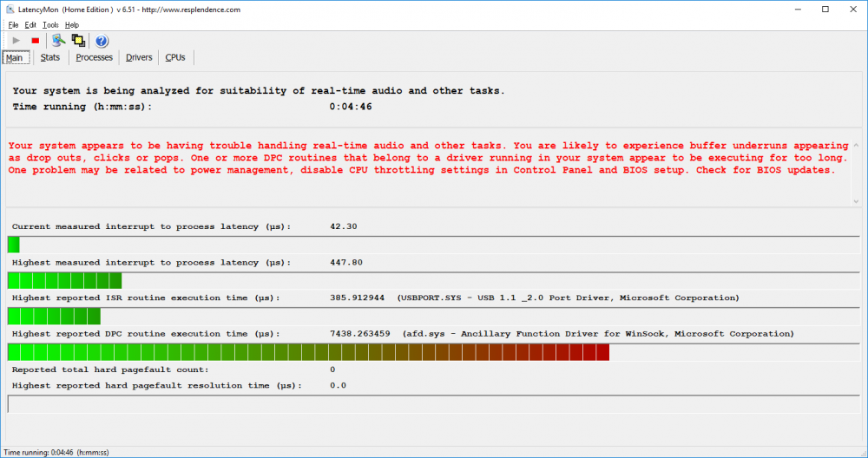Click the 7438.263459 DPC time value
868x458 pixels.
[x=360, y=334]
